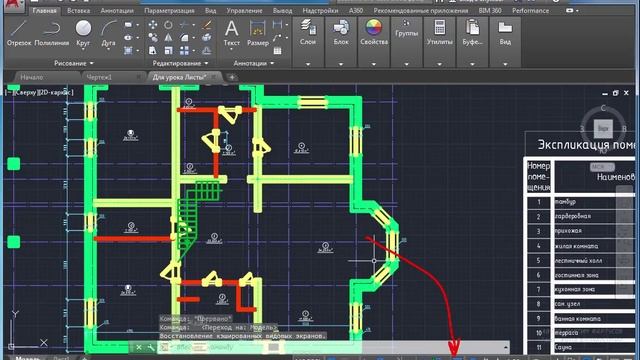Image resolution: width=640 pixels, height=360 pixels.
Task: Click the Offset tool icon
Action: click(x=207, y=51)
